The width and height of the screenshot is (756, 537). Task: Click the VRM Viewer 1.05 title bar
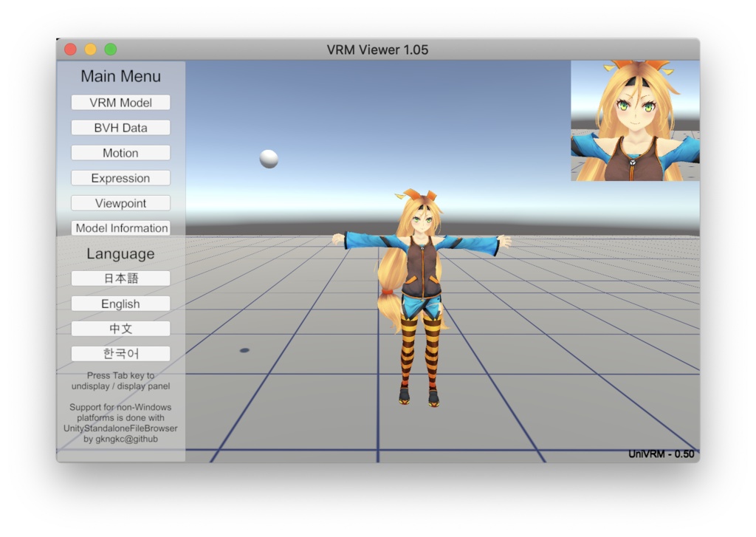pyautogui.click(x=378, y=49)
